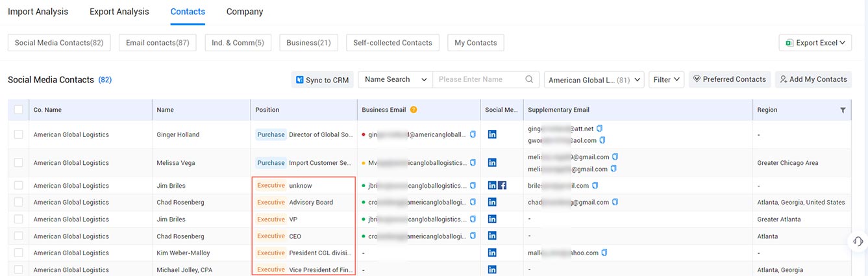Open the customer support headset icon

pyautogui.click(x=858, y=242)
